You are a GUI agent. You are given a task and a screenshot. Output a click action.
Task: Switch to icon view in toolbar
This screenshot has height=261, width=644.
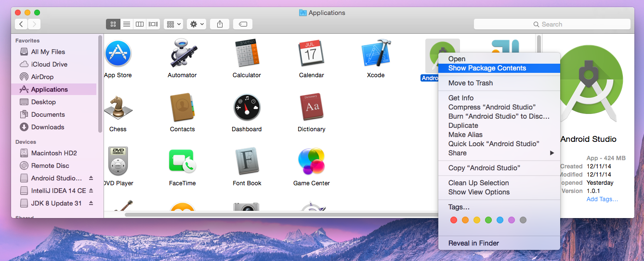(113, 24)
